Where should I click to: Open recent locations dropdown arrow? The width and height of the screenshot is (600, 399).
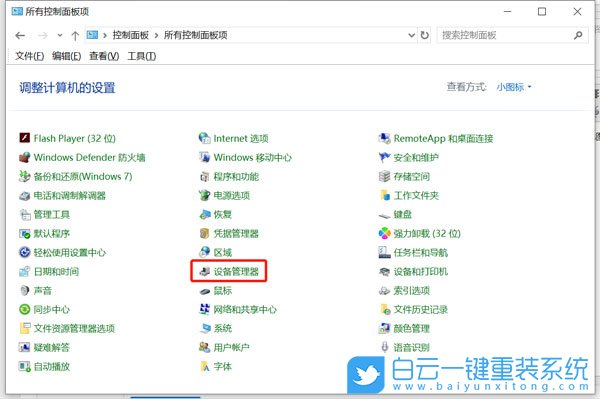pyautogui.click(x=60, y=35)
